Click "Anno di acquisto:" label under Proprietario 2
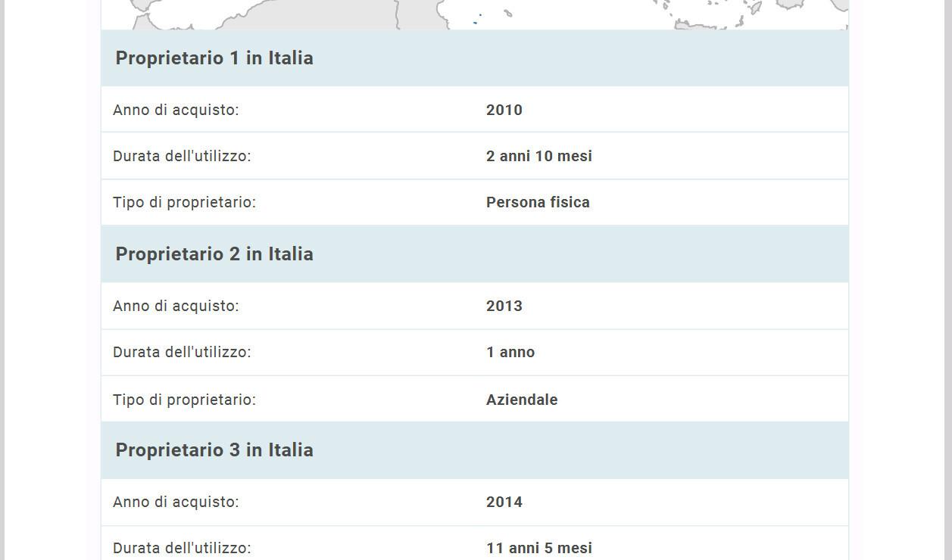 tap(176, 306)
